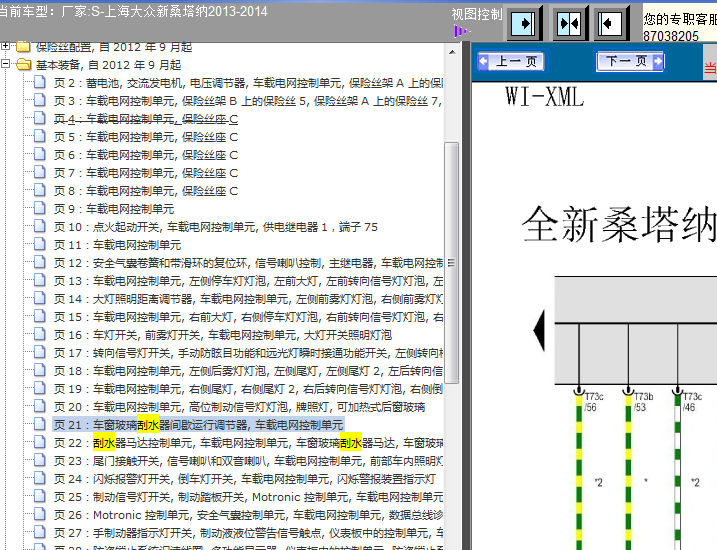
Task: Open 页 26 Motronic 控制单元 entry
Action: (x=248, y=515)
